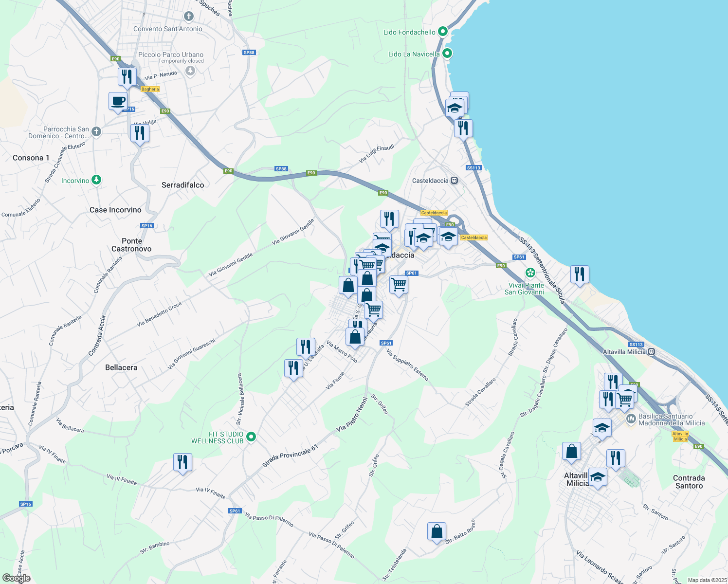Select the Piccolo Parco Urbano park pin
The width and height of the screenshot is (728, 584).
190,71
